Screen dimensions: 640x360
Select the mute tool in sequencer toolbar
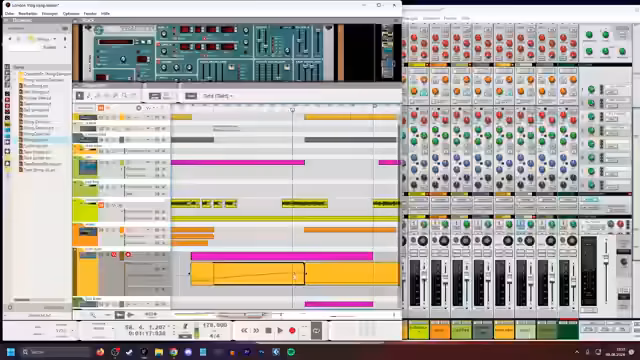116,96
